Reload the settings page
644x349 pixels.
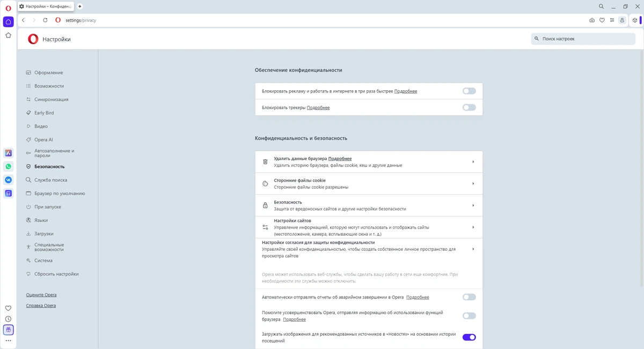45,20
